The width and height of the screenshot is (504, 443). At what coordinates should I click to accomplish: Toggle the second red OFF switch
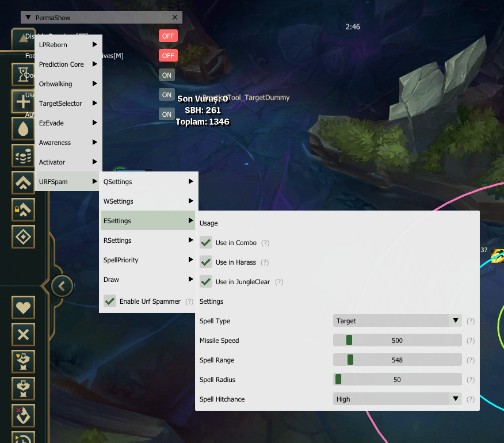coord(168,56)
